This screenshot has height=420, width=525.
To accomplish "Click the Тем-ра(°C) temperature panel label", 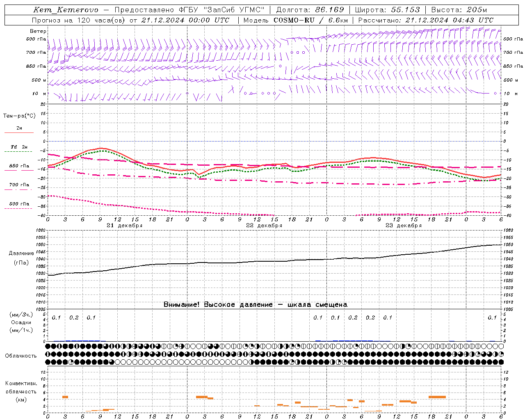I will (x=19, y=116).
